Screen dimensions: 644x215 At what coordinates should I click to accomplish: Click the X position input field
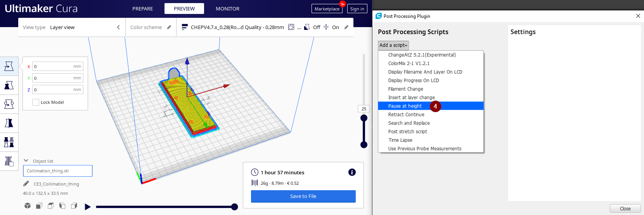tap(58, 66)
